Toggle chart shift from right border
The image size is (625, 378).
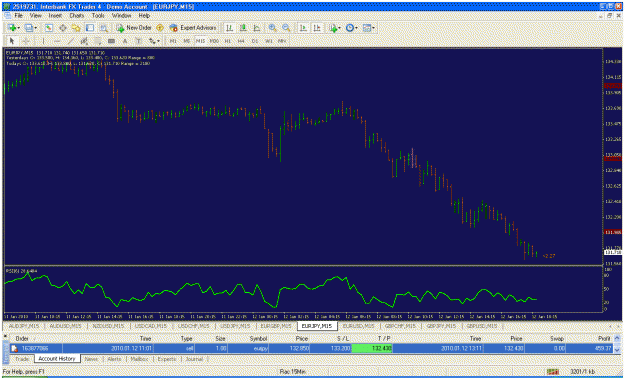coord(317,28)
